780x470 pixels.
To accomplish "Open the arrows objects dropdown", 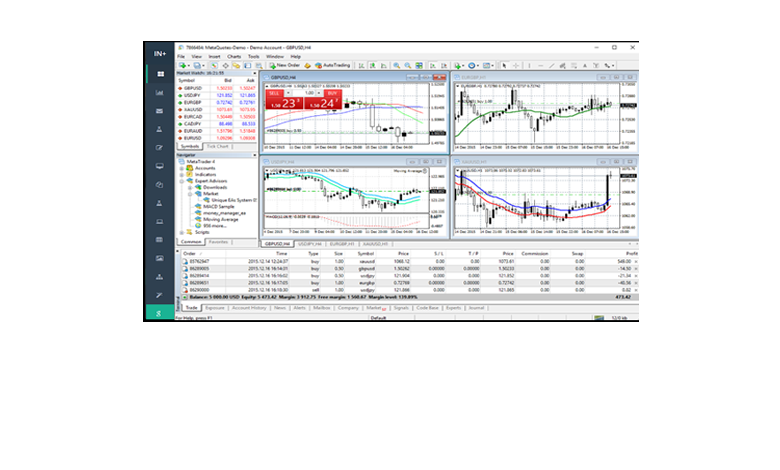I will [x=609, y=65].
